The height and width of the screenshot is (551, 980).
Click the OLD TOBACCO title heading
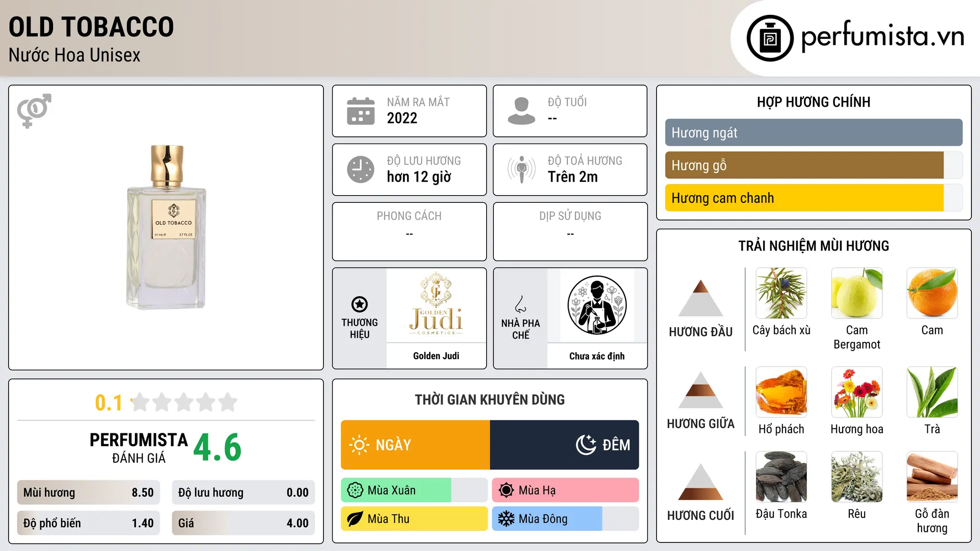[91, 27]
